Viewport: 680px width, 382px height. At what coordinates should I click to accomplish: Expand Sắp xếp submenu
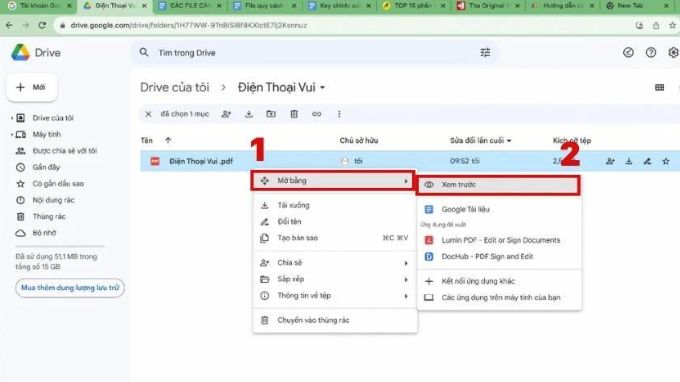coord(335,279)
